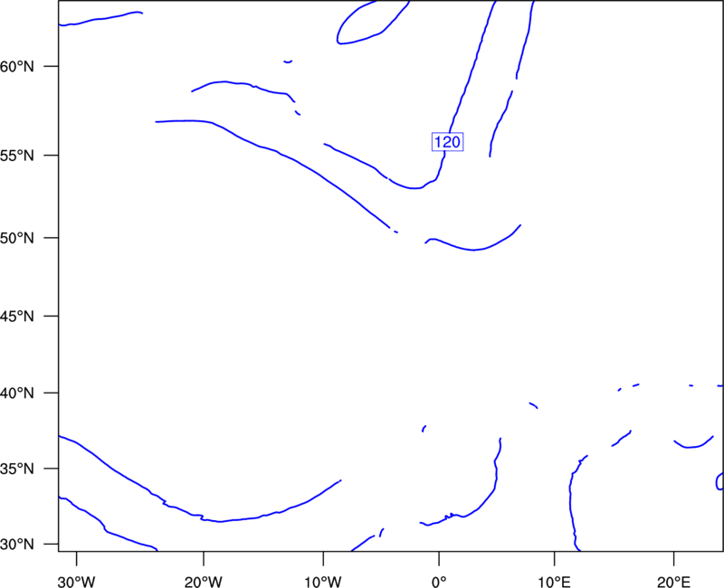
Task: Click the 10°W longitude label
Action: [323, 582]
